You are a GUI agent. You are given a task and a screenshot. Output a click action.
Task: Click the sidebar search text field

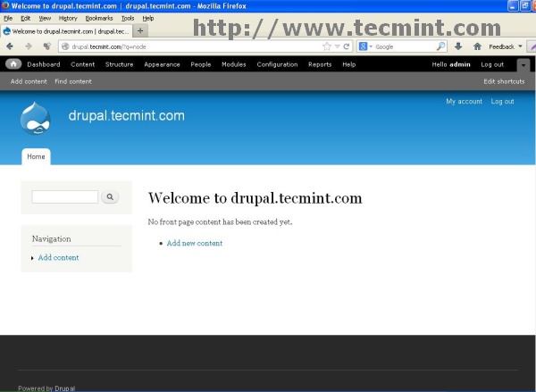(x=65, y=196)
